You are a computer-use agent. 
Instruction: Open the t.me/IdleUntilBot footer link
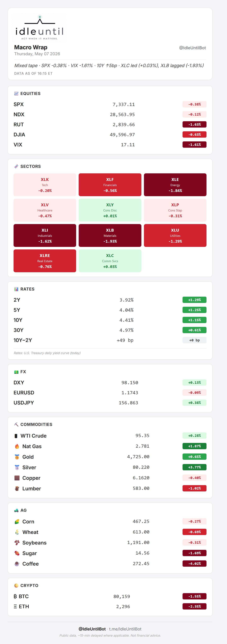[125, 629]
